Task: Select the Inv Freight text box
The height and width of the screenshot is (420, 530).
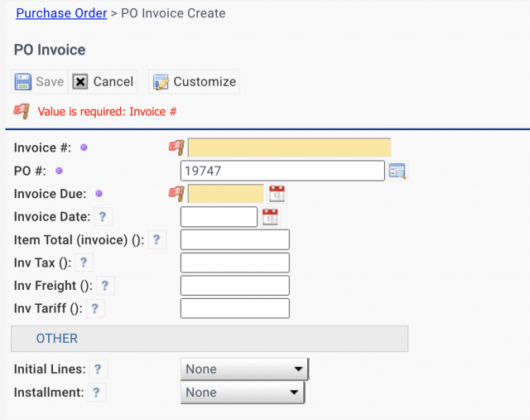Action: (x=234, y=286)
